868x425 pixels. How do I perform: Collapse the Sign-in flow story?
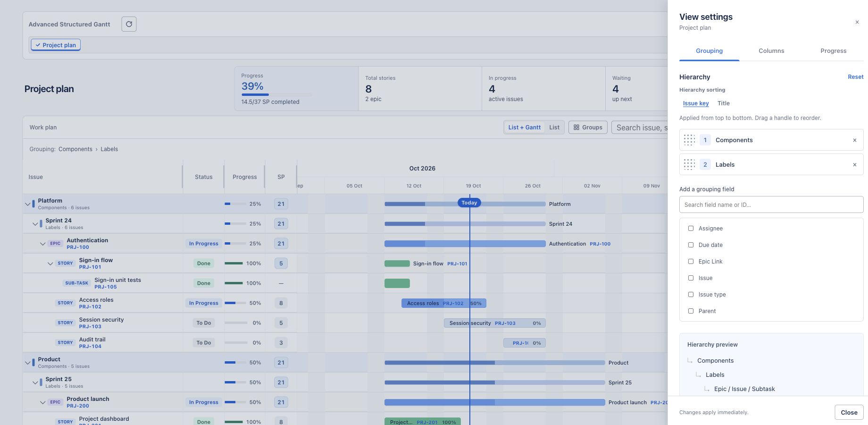(x=50, y=263)
